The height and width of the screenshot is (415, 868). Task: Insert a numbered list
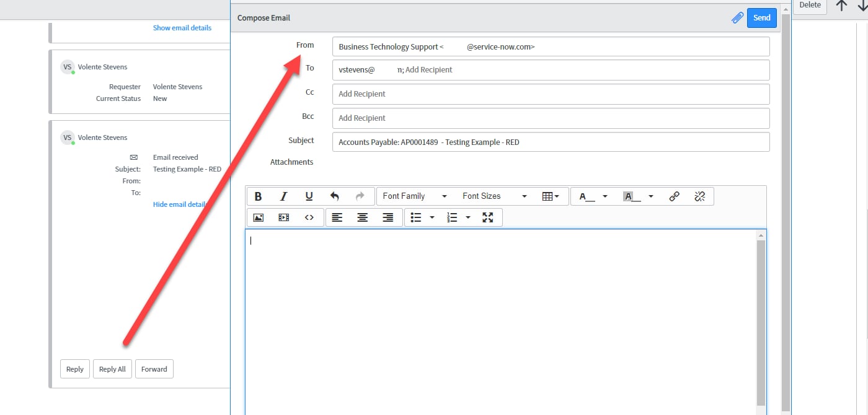[x=452, y=217]
